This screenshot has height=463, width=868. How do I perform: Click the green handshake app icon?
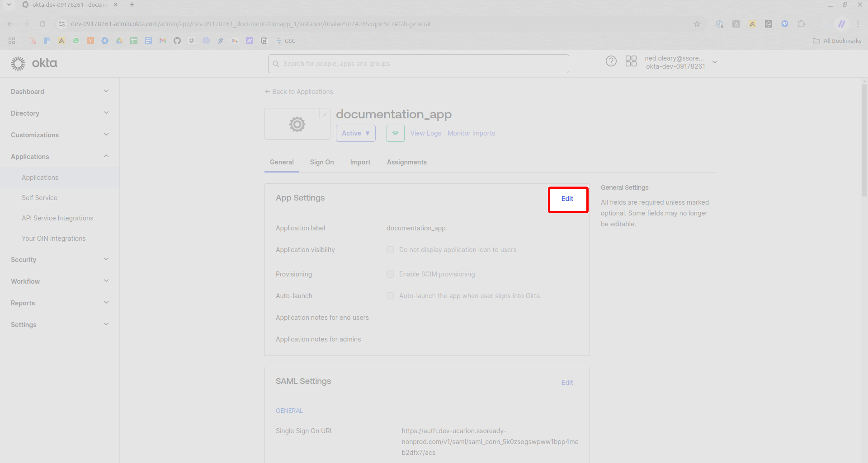pos(395,133)
